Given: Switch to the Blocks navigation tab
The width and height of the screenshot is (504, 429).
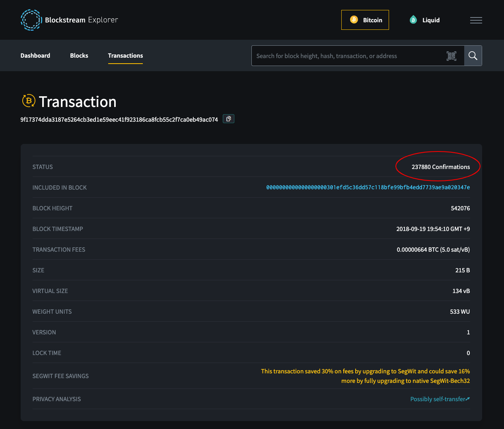Looking at the screenshot, I should coord(79,55).
